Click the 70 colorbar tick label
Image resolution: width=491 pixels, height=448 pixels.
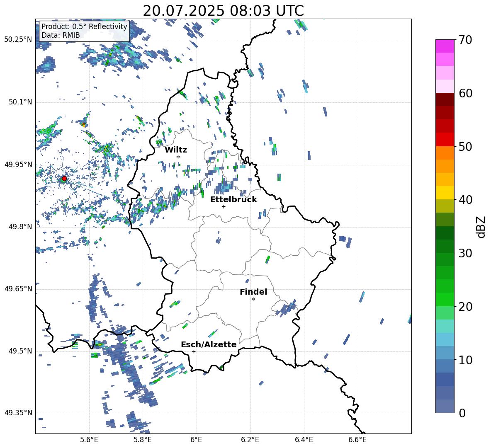465,40
